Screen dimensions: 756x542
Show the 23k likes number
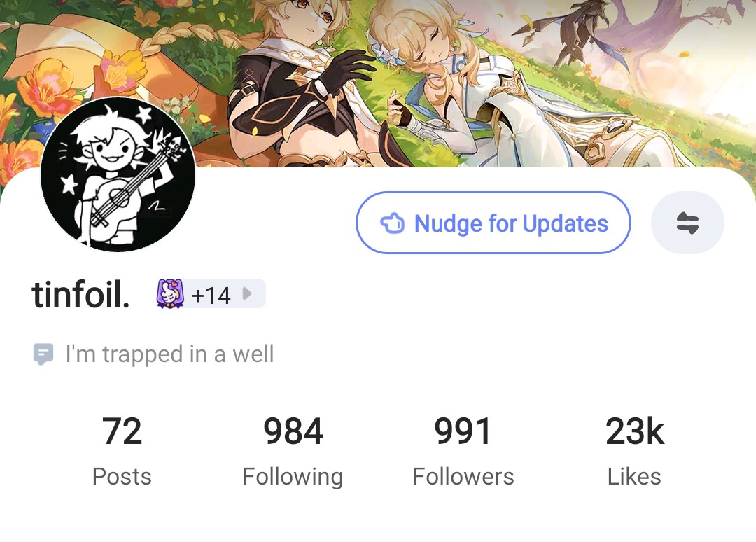[x=634, y=431]
